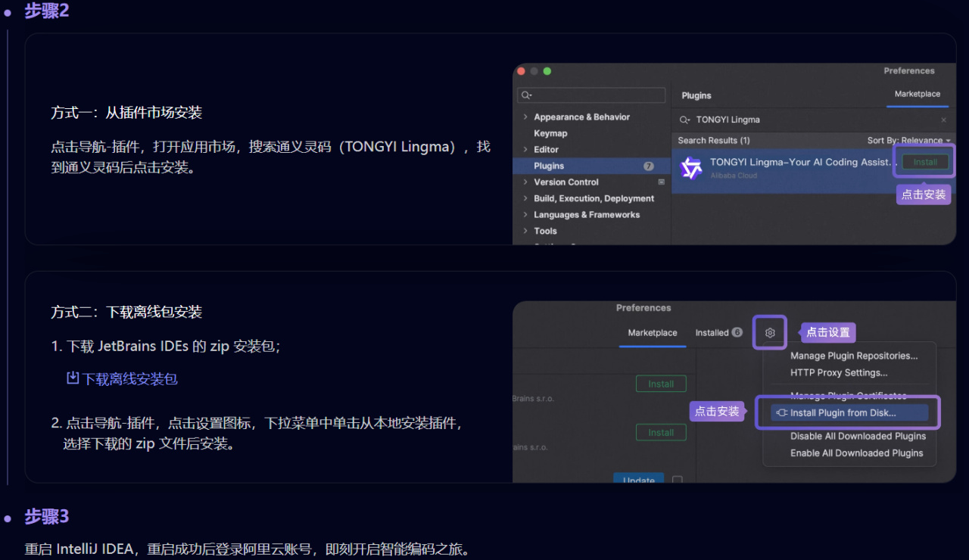Image resolution: width=969 pixels, height=560 pixels.
Task: Click the Plugins header above the search results
Action: coord(696,96)
